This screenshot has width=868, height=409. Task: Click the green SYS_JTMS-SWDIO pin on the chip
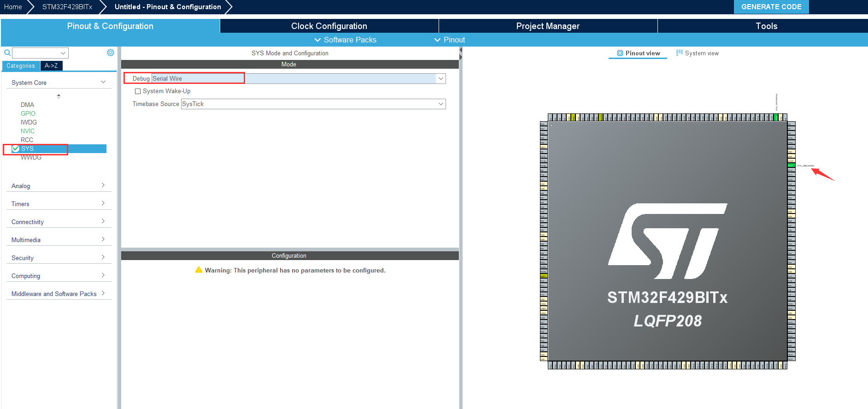coord(791,166)
